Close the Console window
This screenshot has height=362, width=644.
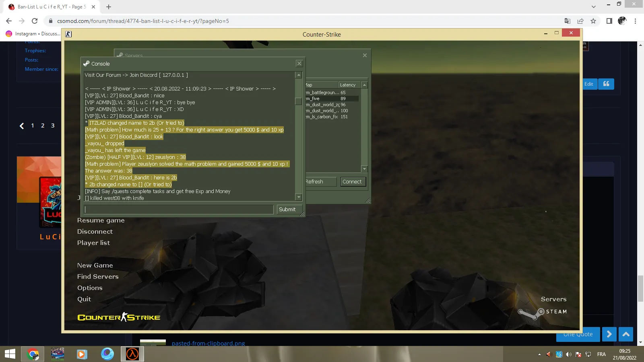click(299, 63)
